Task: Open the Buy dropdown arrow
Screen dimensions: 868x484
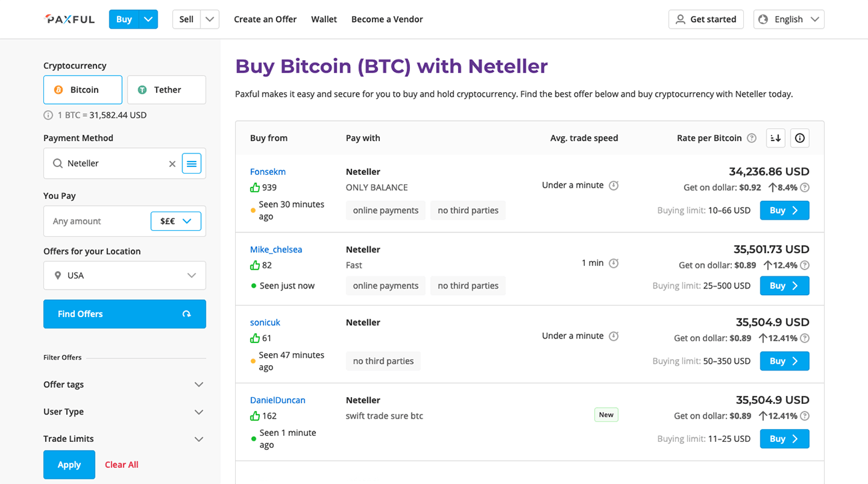Action: click(x=148, y=19)
